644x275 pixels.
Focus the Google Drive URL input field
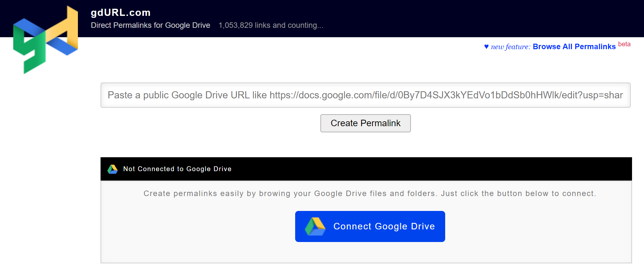pos(365,95)
